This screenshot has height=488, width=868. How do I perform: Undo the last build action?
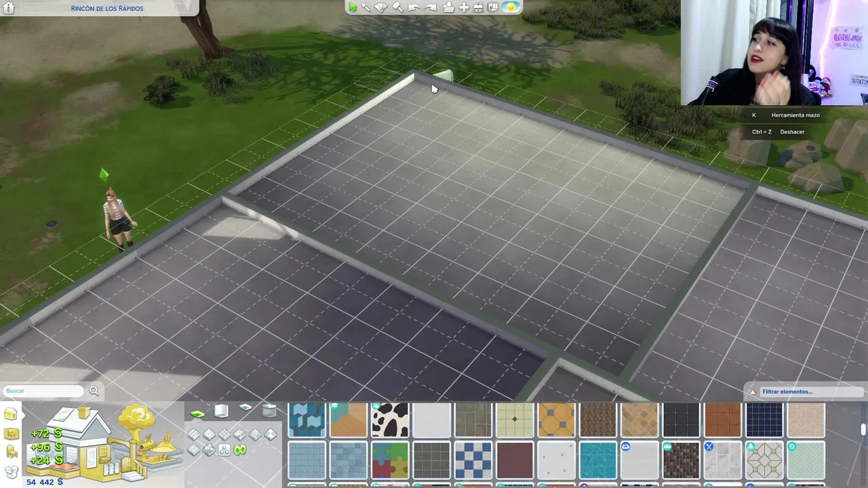coord(414,7)
